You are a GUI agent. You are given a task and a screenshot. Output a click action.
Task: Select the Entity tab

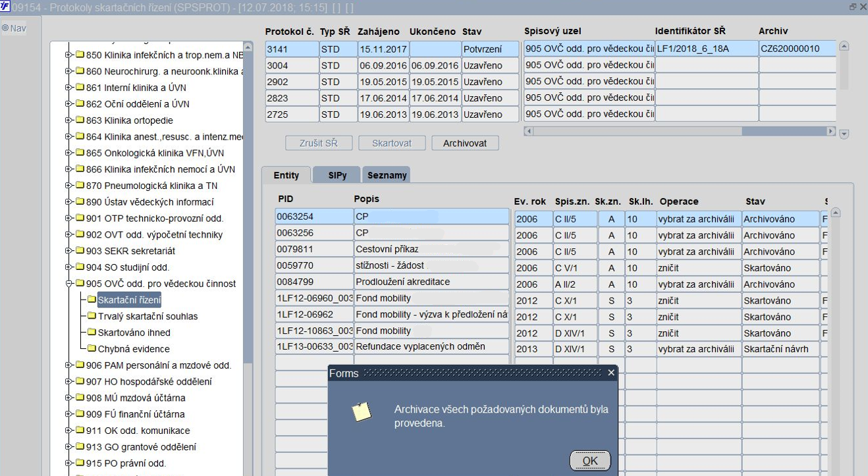click(286, 175)
